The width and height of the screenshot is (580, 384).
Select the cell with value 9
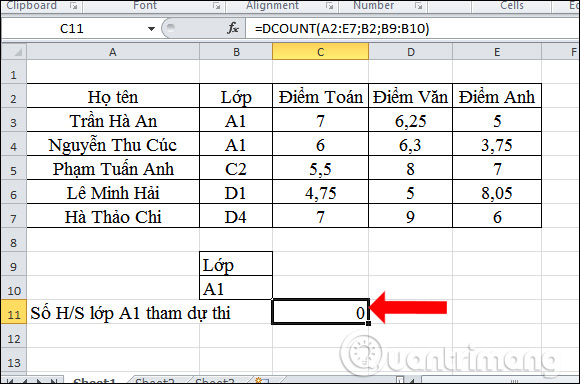pos(411,216)
